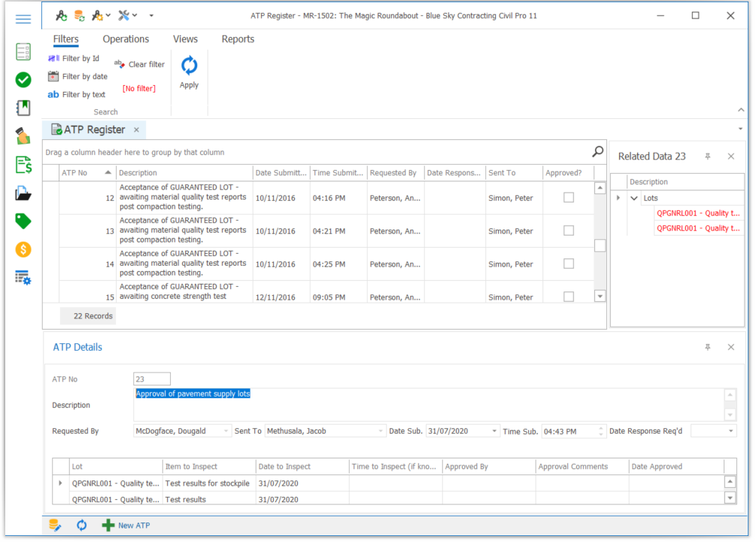Click the Clear filter button
The height and width of the screenshot is (545, 756).
pos(140,65)
